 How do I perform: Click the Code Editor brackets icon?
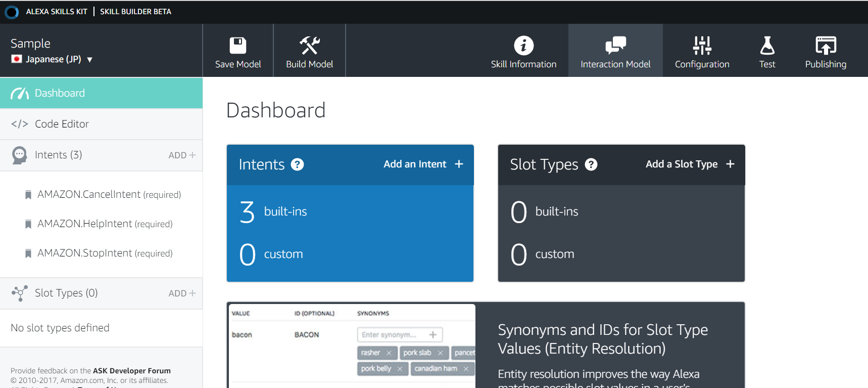[20, 124]
